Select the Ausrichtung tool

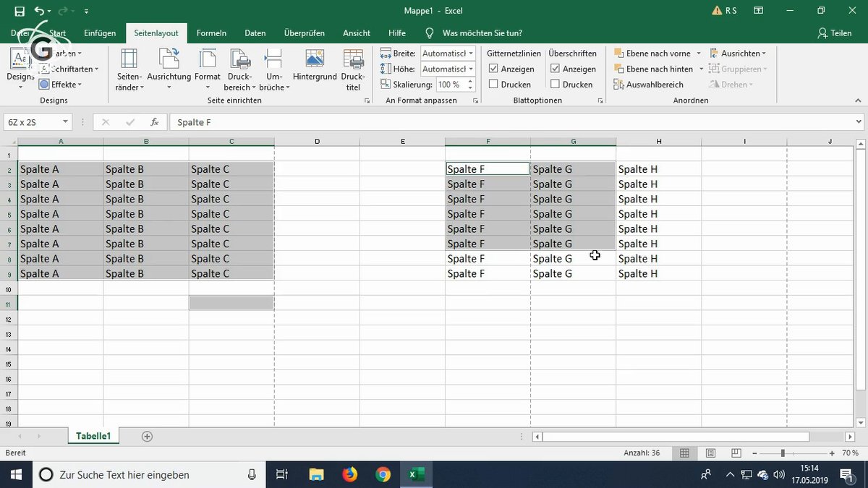pos(169,69)
